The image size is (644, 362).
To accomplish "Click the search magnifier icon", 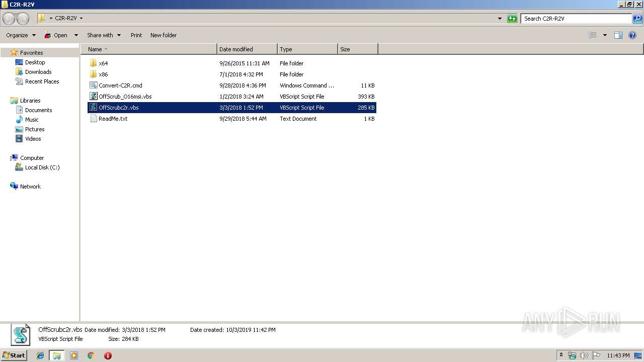I will pyautogui.click(x=637, y=19).
